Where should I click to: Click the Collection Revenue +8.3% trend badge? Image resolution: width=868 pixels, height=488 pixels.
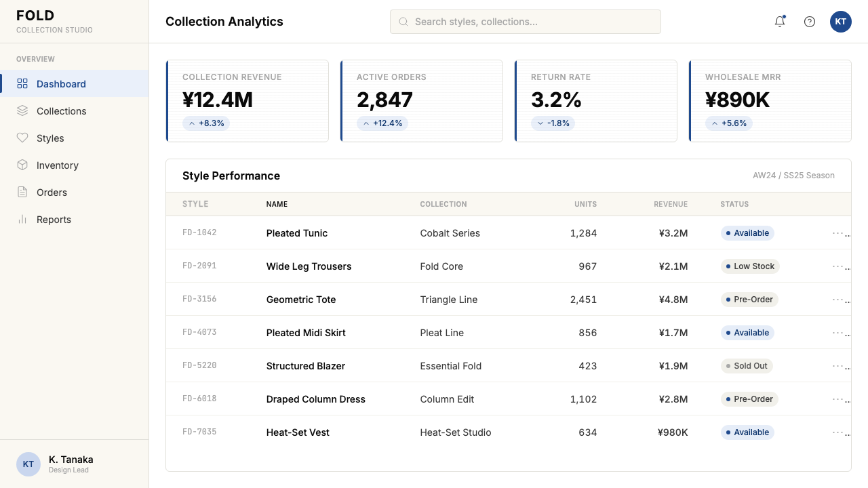tap(206, 123)
